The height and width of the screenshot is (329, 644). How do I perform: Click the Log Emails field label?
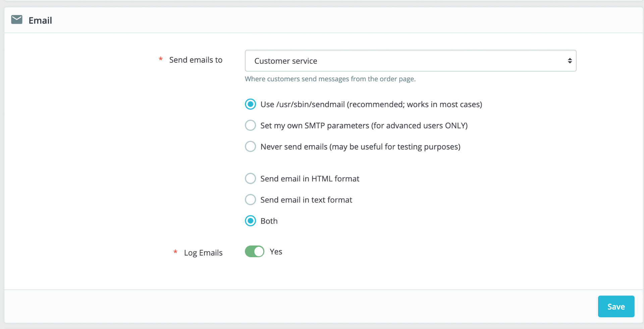(x=203, y=253)
